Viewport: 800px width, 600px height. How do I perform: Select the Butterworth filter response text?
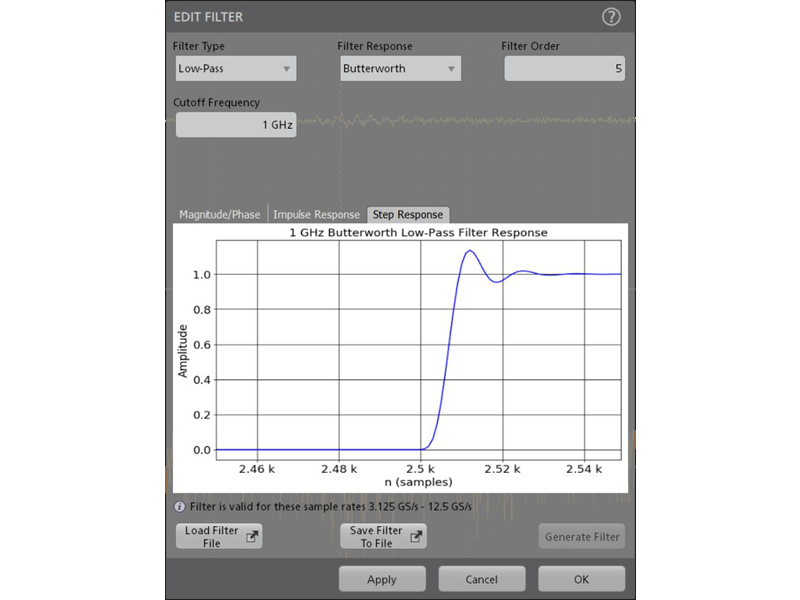tap(376, 69)
